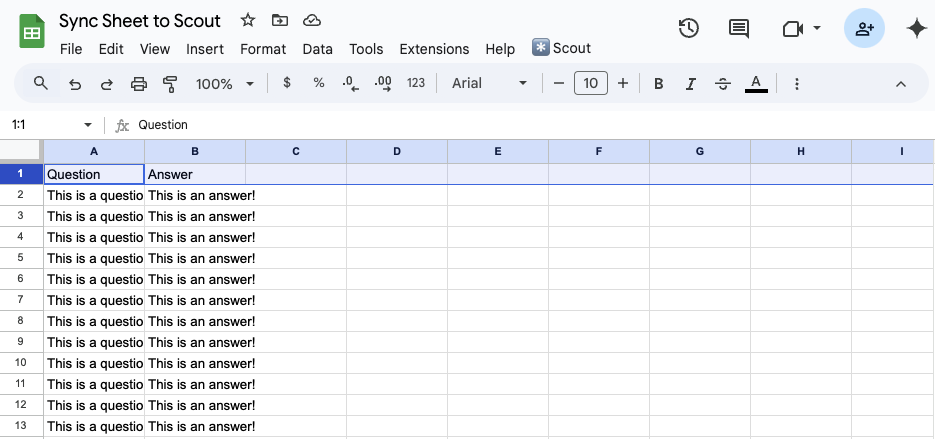Open the text color picker

coord(756,84)
